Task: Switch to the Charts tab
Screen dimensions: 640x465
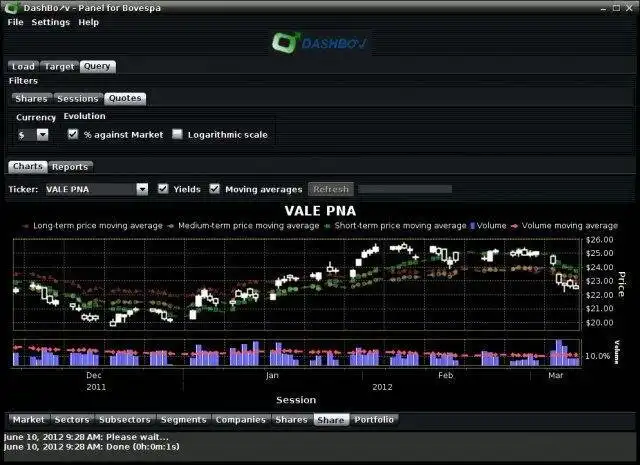Action: coord(27,167)
